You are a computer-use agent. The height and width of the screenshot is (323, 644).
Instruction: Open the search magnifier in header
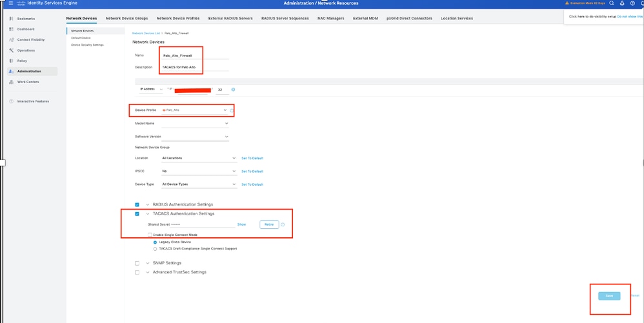(612, 3)
